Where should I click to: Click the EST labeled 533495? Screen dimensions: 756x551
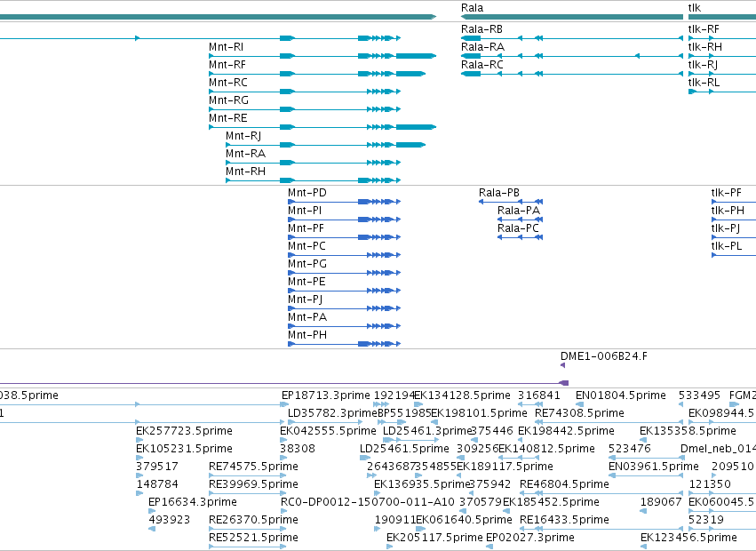[x=700, y=395]
